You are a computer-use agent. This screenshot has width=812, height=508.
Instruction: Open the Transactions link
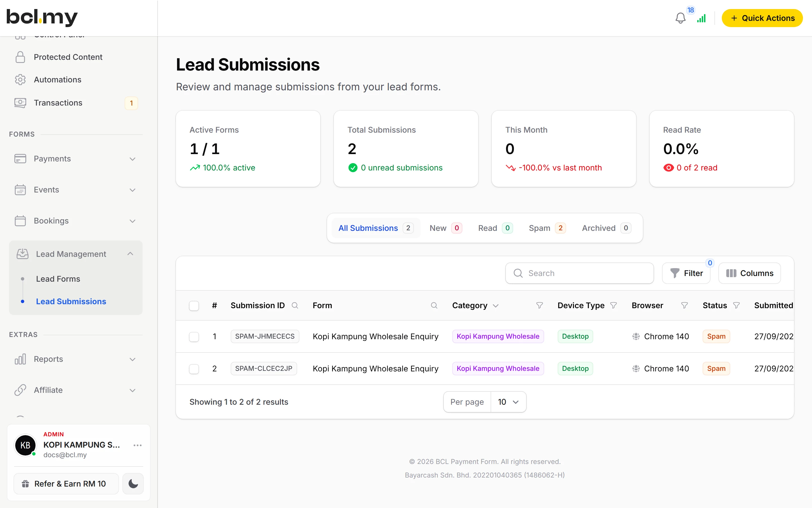point(58,103)
